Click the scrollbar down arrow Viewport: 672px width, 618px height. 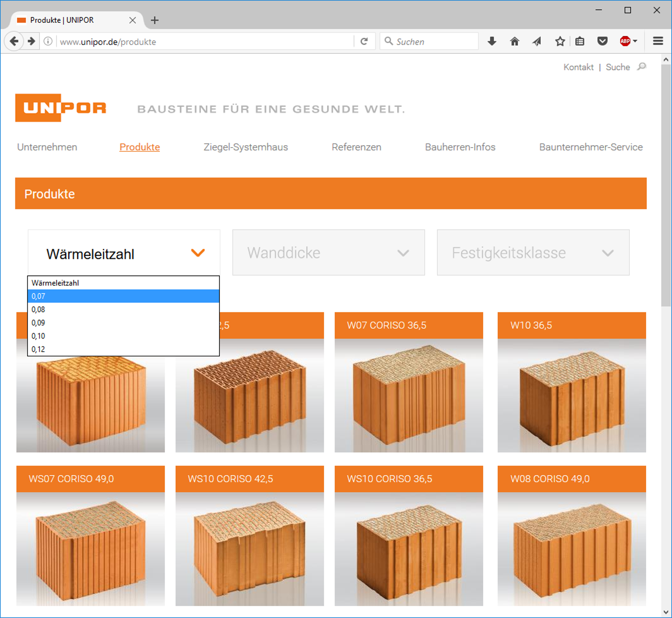pyautogui.click(x=666, y=612)
